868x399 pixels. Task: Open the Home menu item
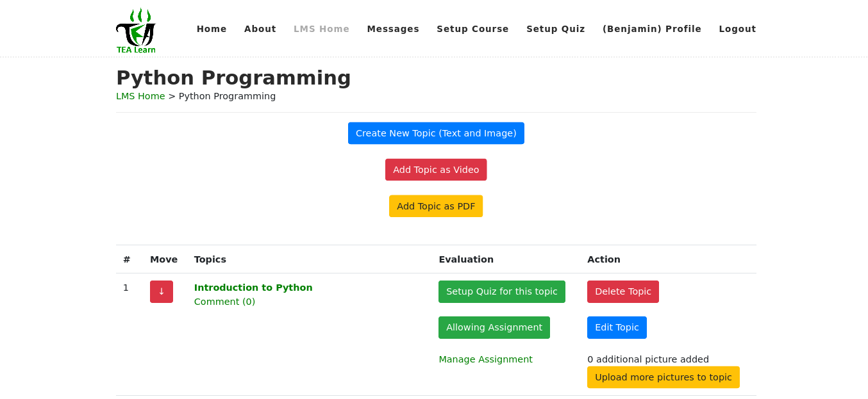coord(212,29)
